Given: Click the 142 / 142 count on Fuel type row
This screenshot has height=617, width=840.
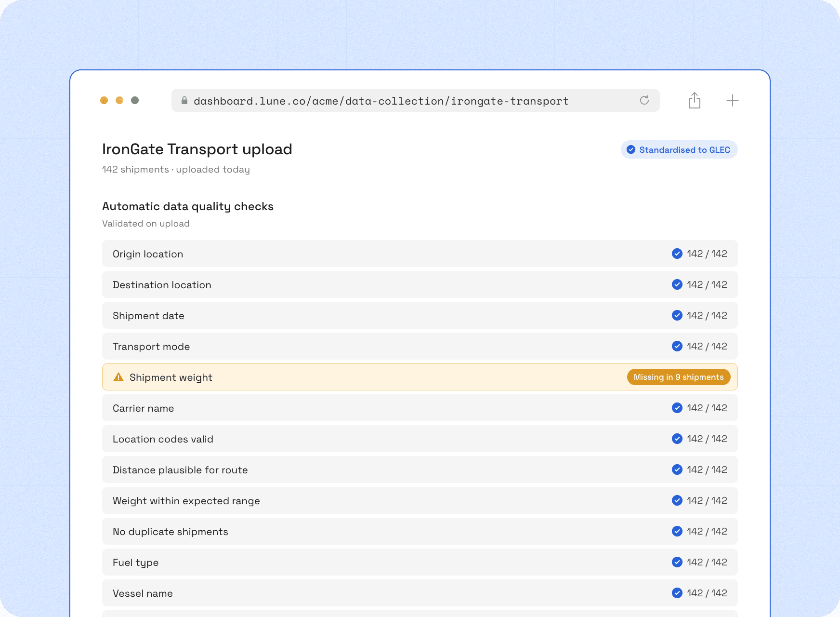Looking at the screenshot, I should [x=707, y=562].
